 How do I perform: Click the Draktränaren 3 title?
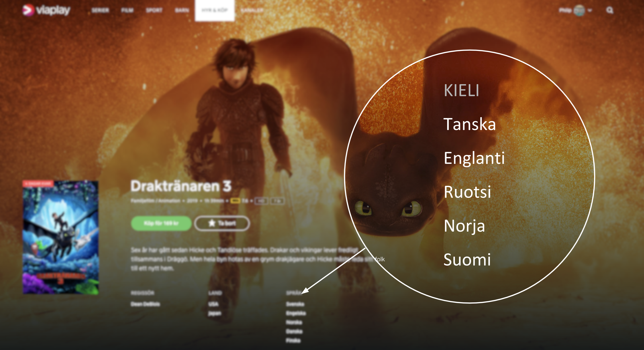(181, 186)
